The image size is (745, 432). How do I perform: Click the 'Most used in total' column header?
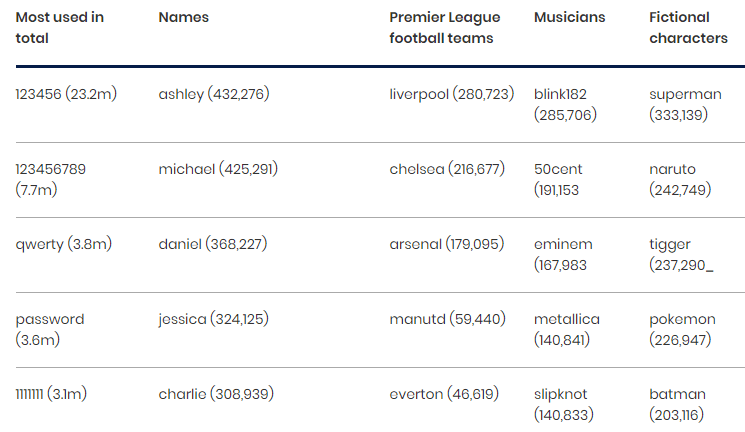point(59,28)
